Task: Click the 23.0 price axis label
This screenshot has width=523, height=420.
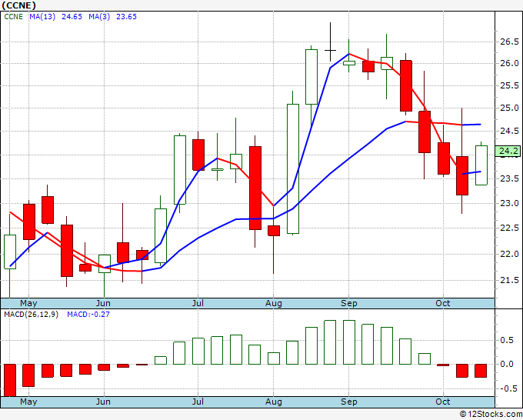Action: [509, 204]
